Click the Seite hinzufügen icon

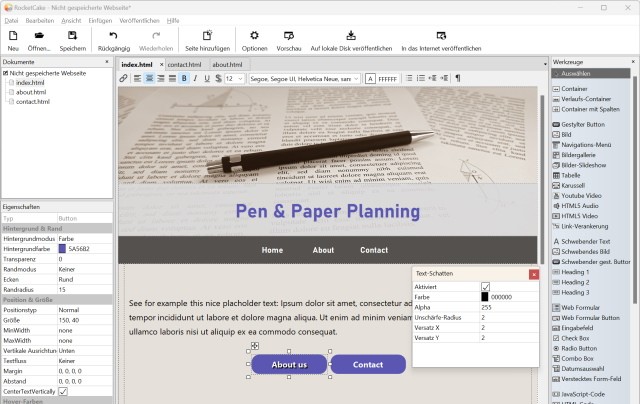(206, 36)
